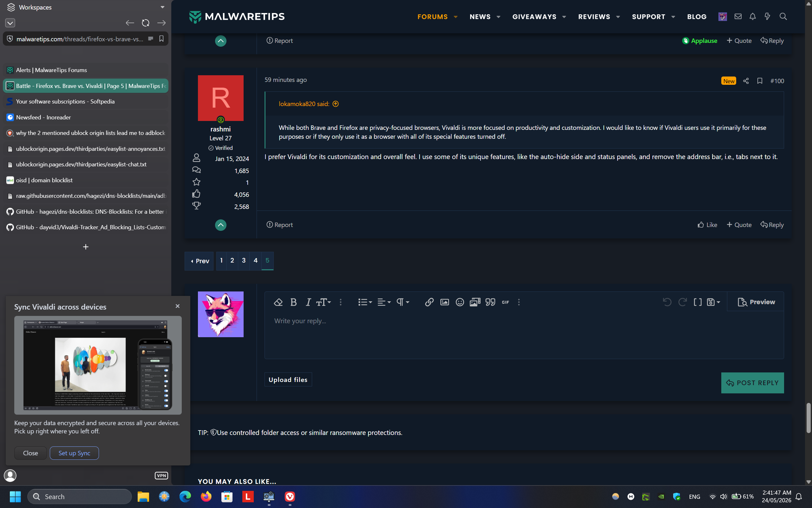Click the Sync Vivaldi preview thumbnail
The height and width of the screenshot is (508, 812).
pyautogui.click(x=98, y=365)
